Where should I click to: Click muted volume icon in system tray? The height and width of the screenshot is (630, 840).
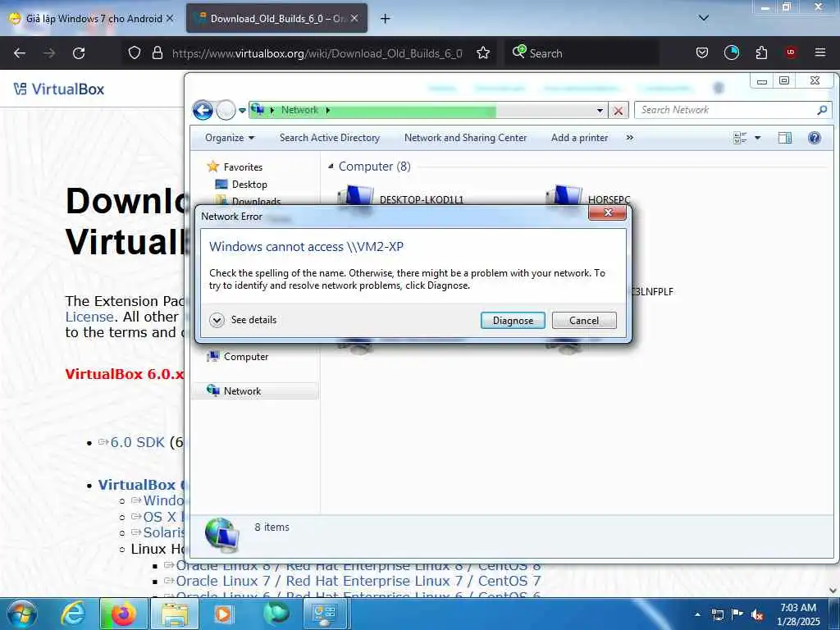point(757,615)
